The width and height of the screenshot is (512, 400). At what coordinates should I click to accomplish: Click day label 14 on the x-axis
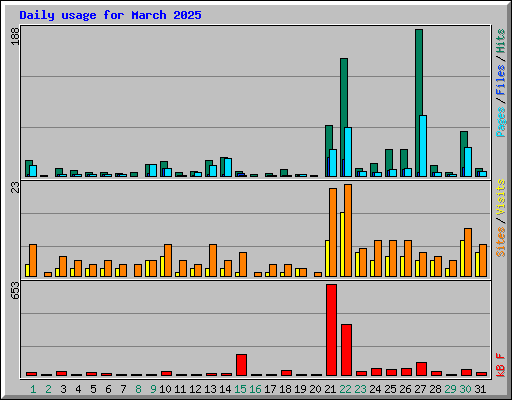tap(225, 389)
